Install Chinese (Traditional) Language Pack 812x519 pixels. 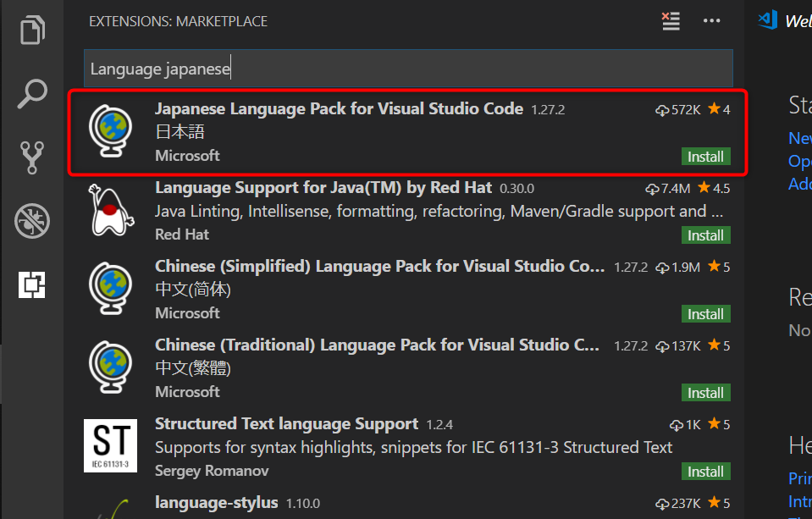[x=705, y=393]
